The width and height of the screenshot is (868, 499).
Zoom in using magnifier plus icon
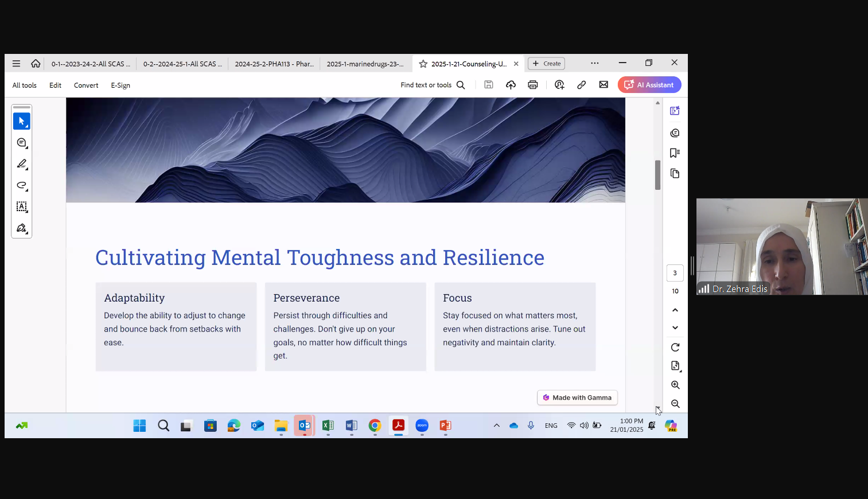tap(675, 385)
